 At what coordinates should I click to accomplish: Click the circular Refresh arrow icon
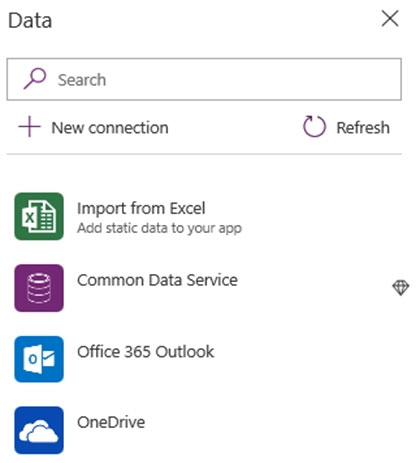click(314, 126)
